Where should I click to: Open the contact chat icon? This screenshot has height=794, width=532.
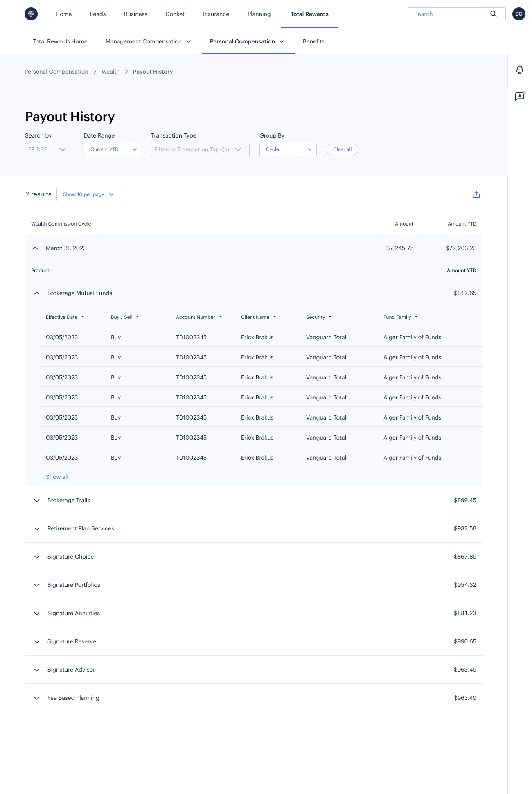pos(520,96)
